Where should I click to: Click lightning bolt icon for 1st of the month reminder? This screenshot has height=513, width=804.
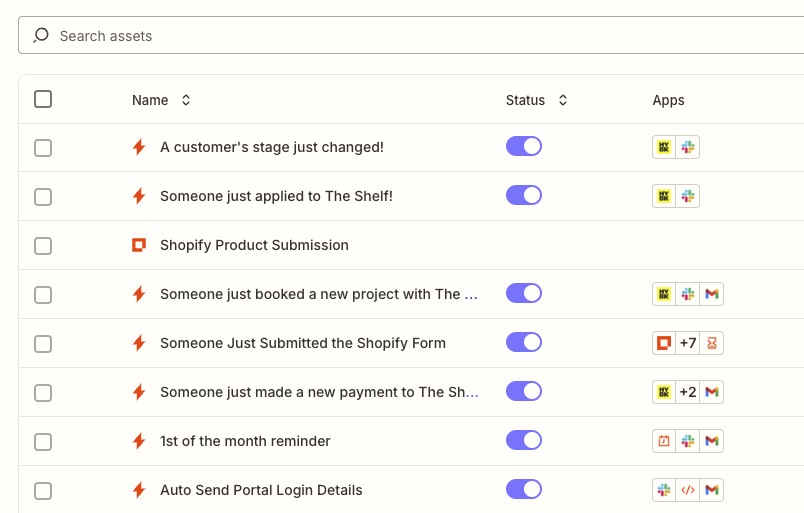click(139, 441)
